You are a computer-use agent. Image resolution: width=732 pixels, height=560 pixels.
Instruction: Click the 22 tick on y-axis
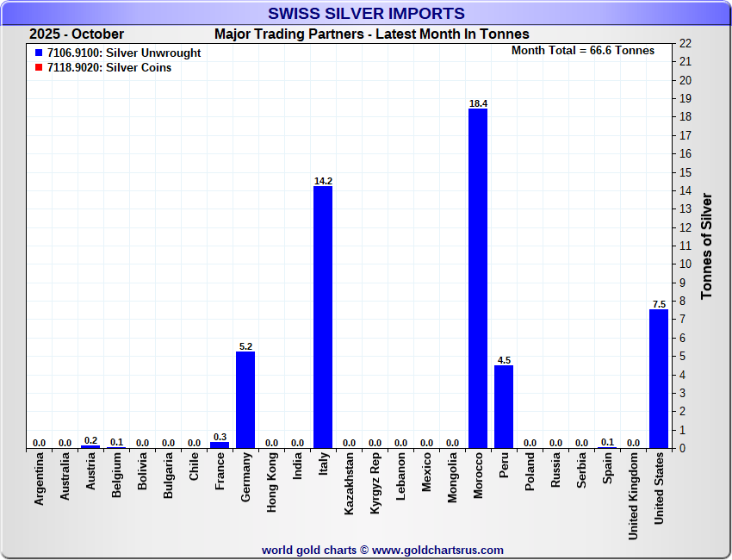[x=685, y=43]
